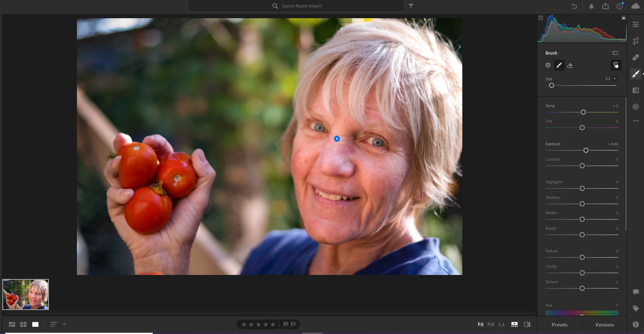Open the three-dots more options menu
This screenshot has height=334, width=644.
pos(636,121)
